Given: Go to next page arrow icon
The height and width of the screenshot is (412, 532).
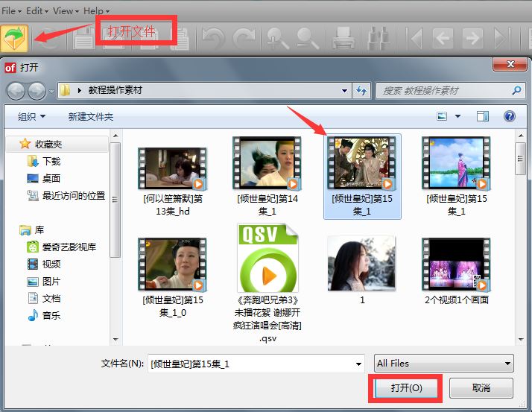Looking at the screenshot, I should coord(472,38).
